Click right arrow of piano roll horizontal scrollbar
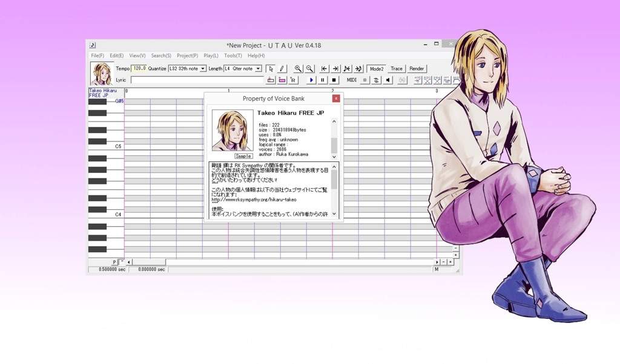Screen dimensions: 620x364 [437, 262]
